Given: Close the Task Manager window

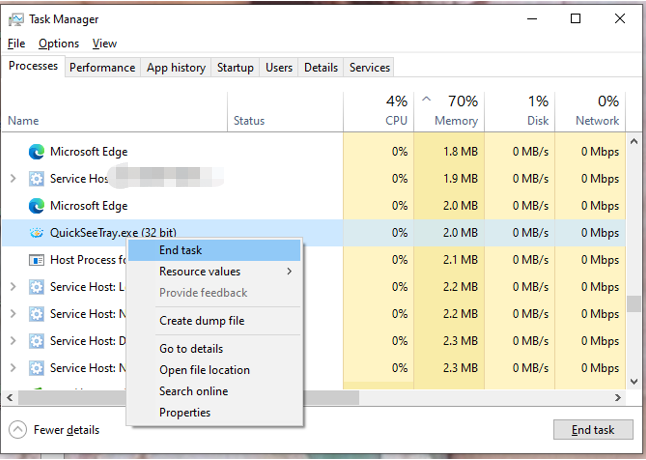Looking at the screenshot, I should click(620, 19).
